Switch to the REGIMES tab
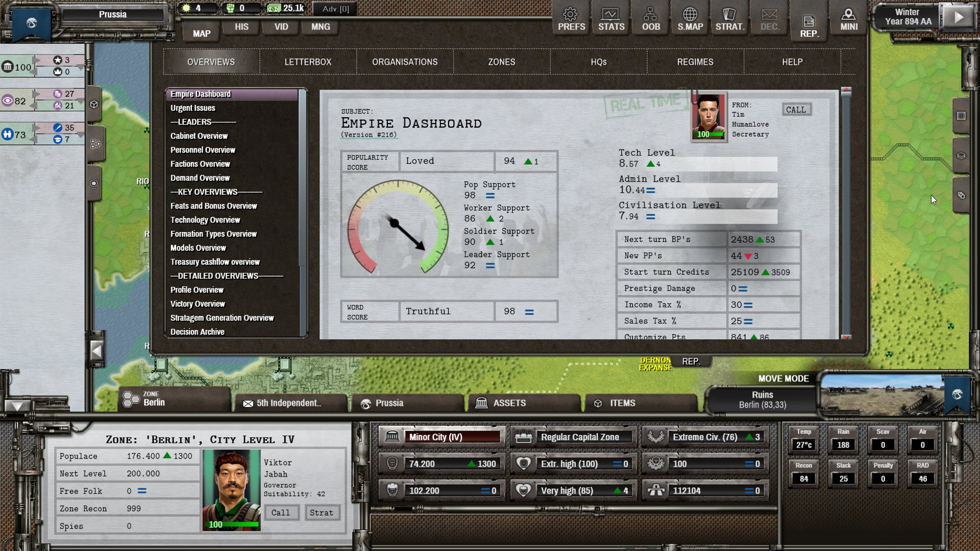The height and width of the screenshot is (551, 980). coord(695,62)
